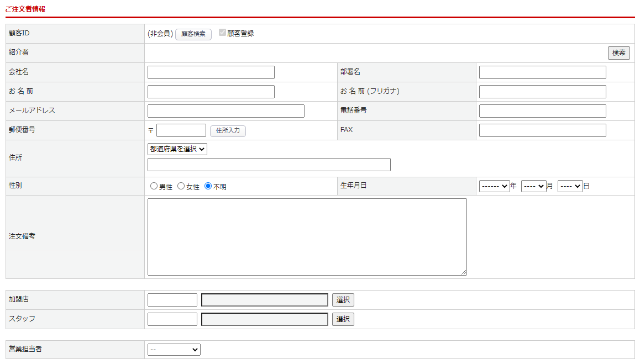640x364 pixels.
Task: Click the 郵便番号 input box
Action: pyautogui.click(x=181, y=130)
